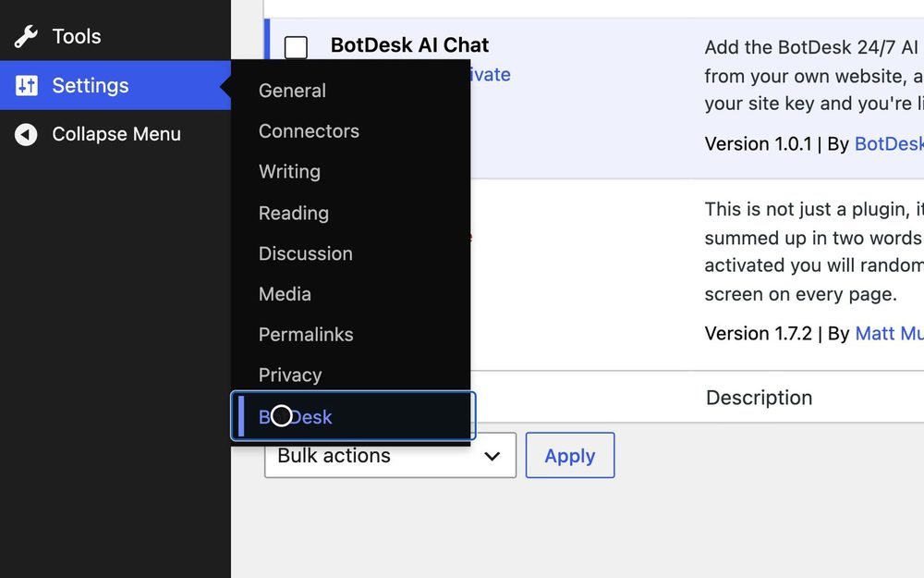This screenshot has width=924, height=578.
Task: Click the Apply button
Action: [x=570, y=455]
